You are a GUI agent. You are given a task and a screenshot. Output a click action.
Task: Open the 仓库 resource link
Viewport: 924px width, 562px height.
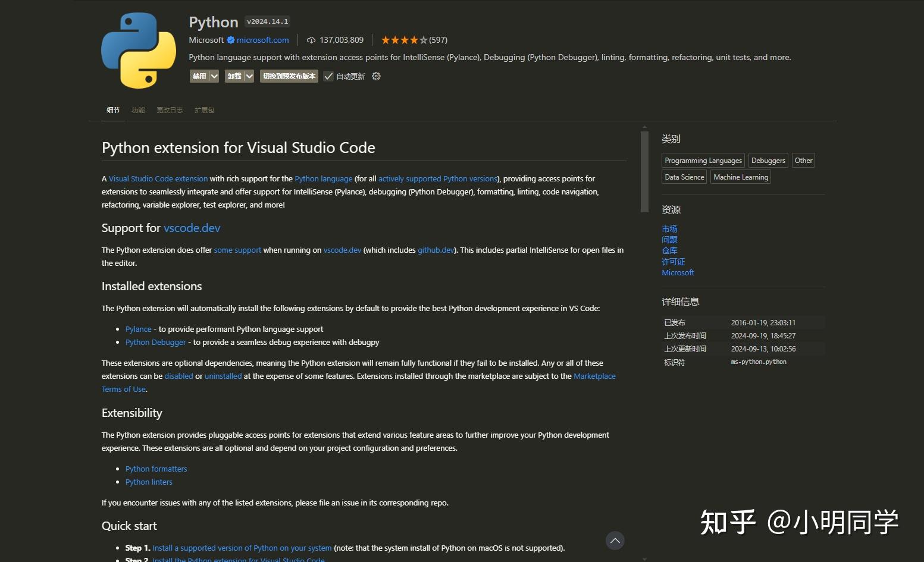pyautogui.click(x=669, y=250)
